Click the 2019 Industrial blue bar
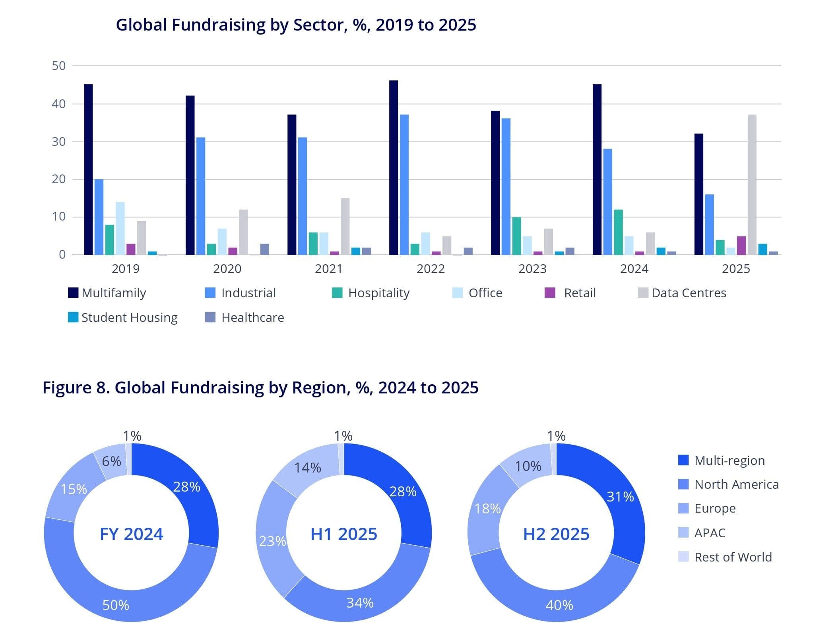The width and height of the screenshot is (840, 641). [x=99, y=217]
